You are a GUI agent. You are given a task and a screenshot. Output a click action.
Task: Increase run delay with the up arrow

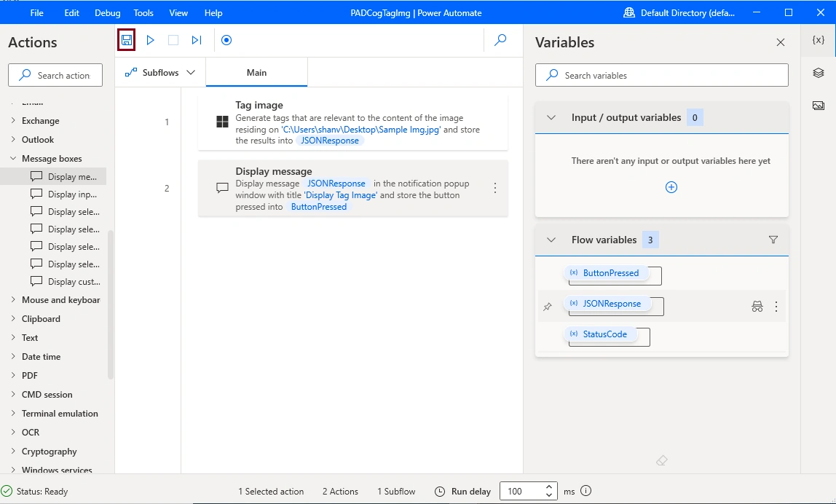(x=549, y=487)
